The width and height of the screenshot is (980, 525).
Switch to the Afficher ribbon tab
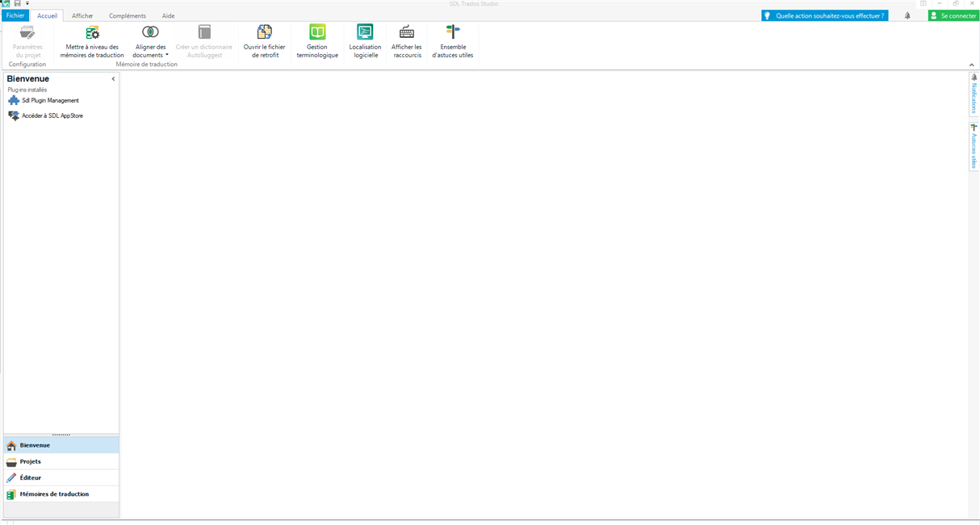[x=82, y=15]
